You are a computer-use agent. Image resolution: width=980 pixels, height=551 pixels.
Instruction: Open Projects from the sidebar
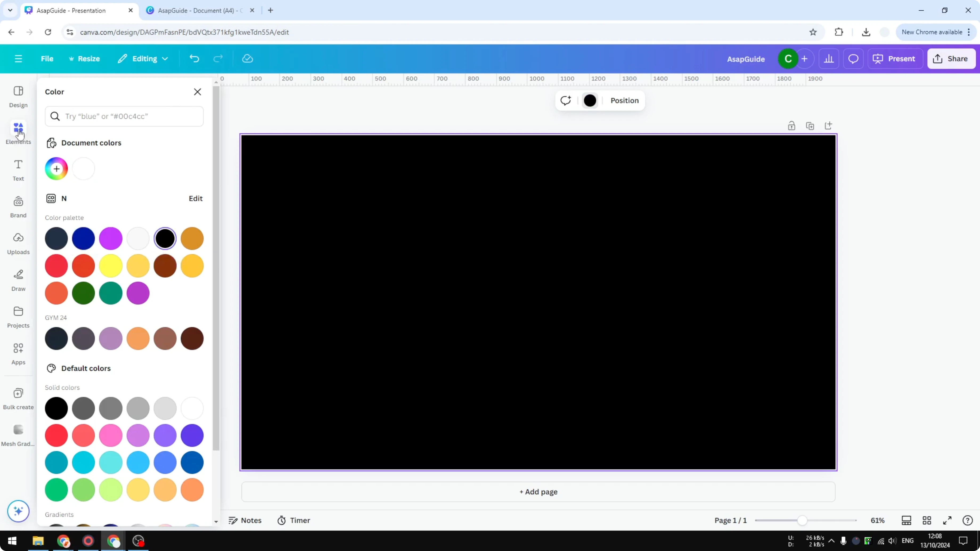click(x=18, y=316)
